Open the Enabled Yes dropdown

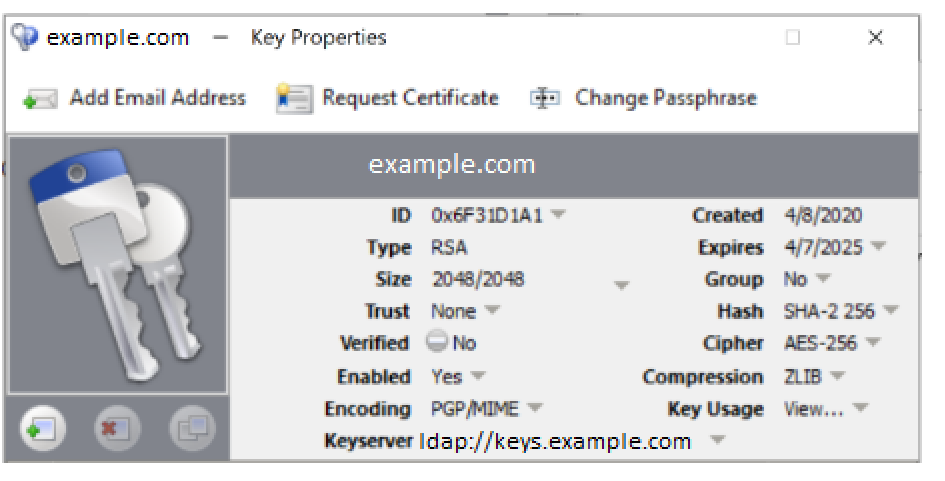coord(477,376)
